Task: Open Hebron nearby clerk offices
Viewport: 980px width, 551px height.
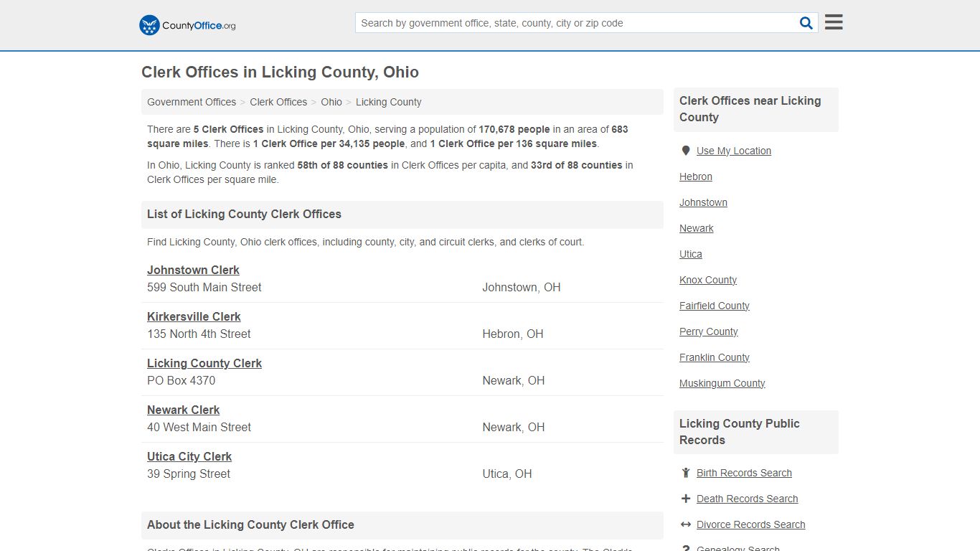Action: 696,176
